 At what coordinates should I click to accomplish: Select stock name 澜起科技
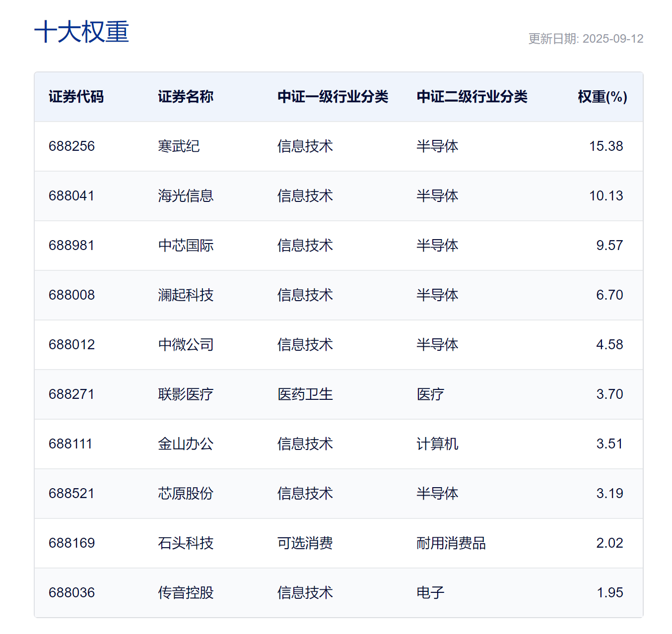(186, 295)
